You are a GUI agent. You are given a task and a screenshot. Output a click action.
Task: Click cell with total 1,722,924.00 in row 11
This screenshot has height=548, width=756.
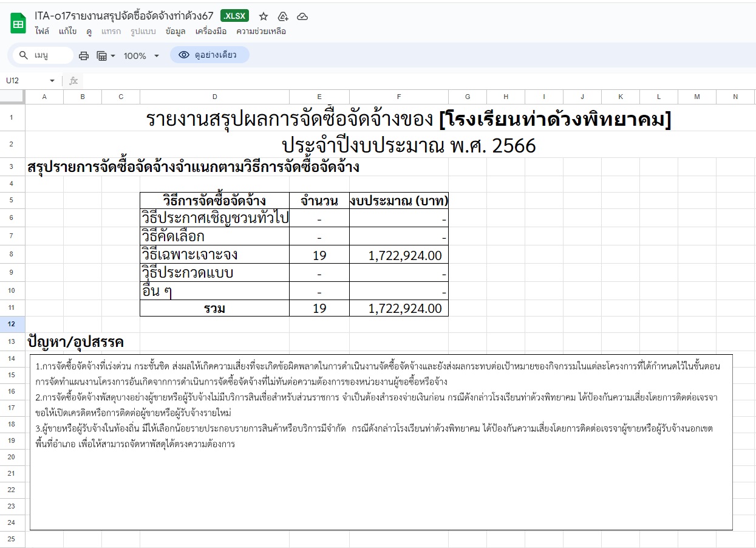pyautogui.click(x=399, y=309)
